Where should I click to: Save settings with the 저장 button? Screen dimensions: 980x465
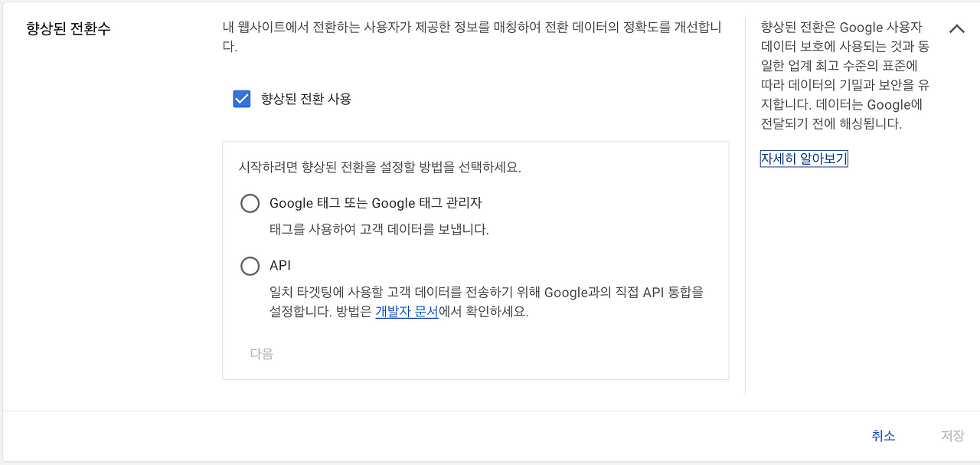pyautogui.click(x=951, y=435)
